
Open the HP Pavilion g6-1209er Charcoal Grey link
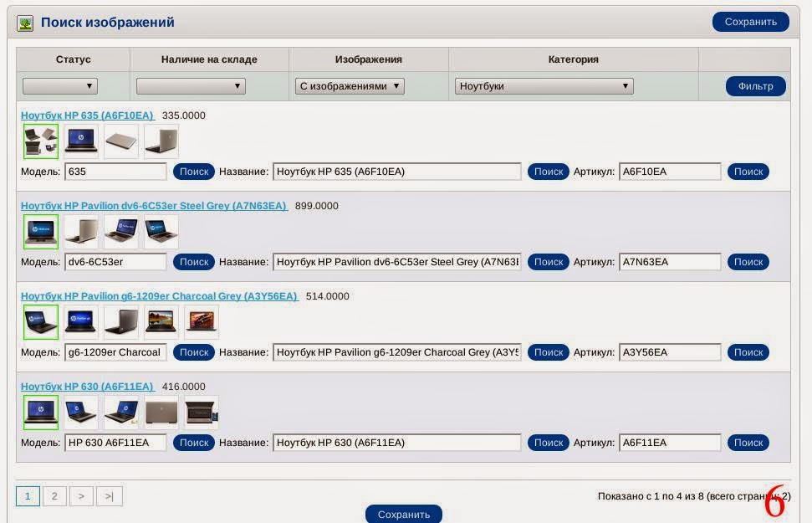[x=159, y=296]
